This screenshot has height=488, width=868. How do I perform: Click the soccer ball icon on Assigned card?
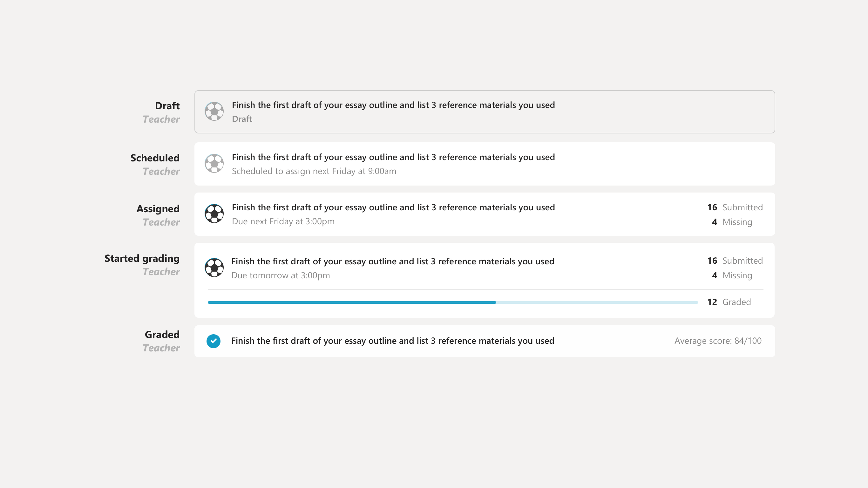point(214,214)
